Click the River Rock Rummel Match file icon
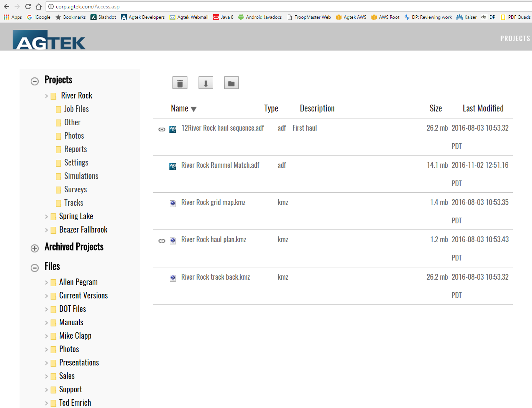Screen dimensions: 532x408 point(173,166)
